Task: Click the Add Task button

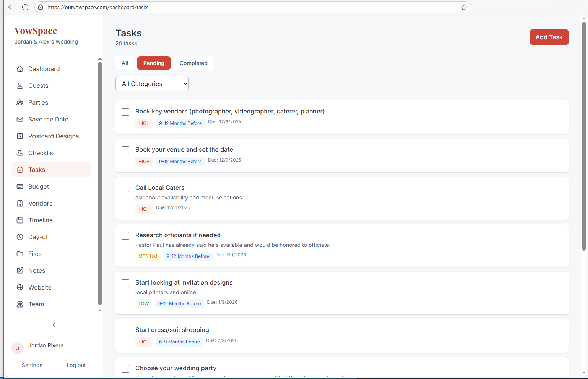Action: click(x=549, y=37)
